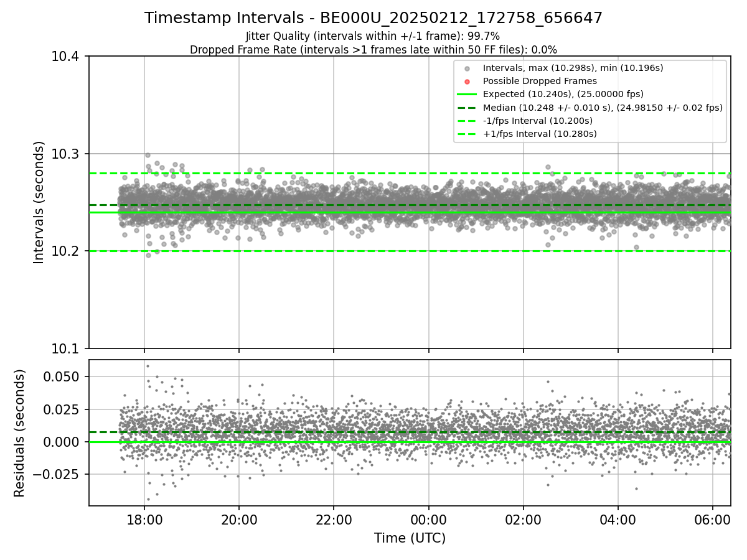Click the red dot marker beside Possible Dropped Frames
This screenshot has width=747, height=560.
pos(467,82)
